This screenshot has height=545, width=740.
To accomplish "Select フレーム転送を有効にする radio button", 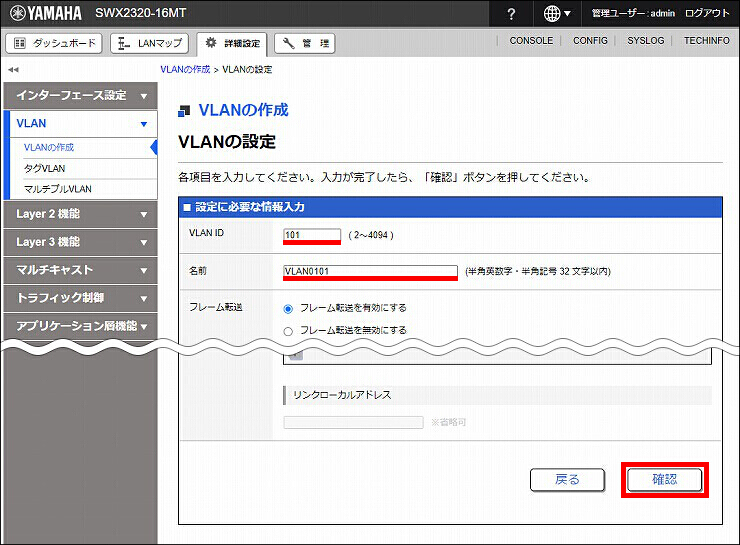I will point(288,309).
